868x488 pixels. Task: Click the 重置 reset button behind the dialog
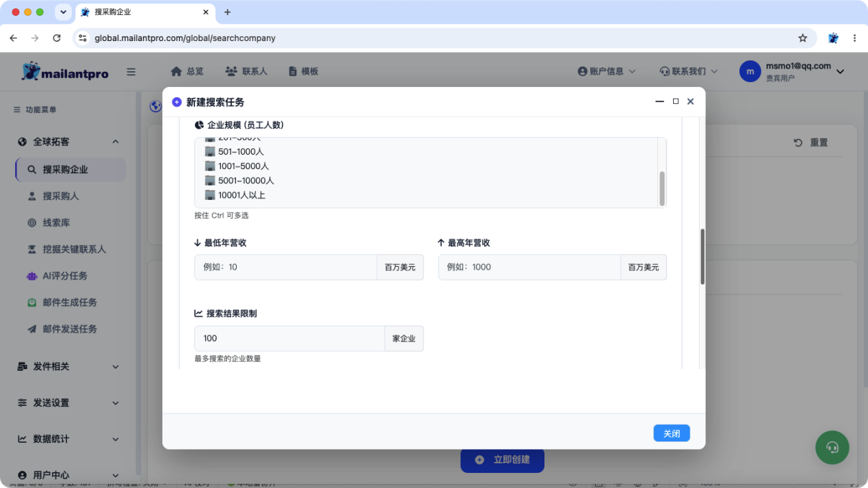tap(811, 142)
